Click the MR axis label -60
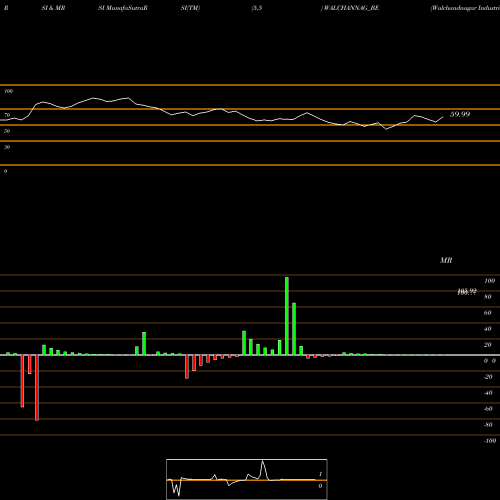Screen dimensions: 500x500 488,409
